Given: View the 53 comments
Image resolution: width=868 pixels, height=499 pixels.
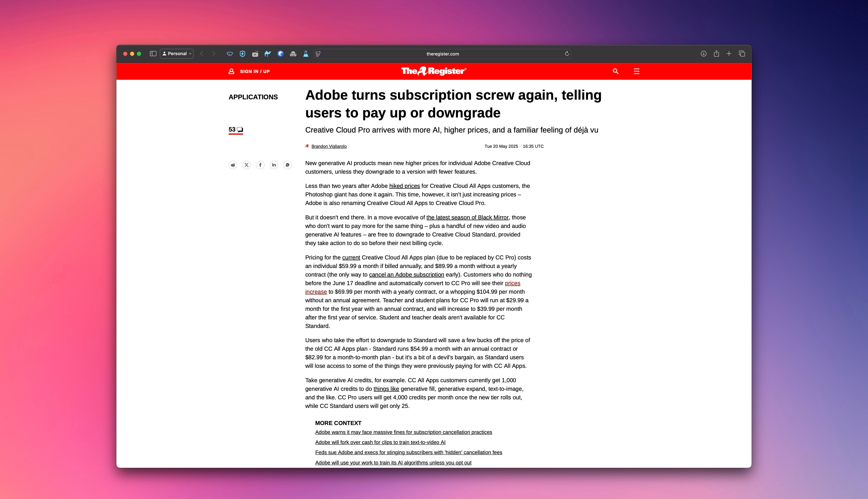Looking at the screenshot, I should pyautogui.click(x=236, y=130).
